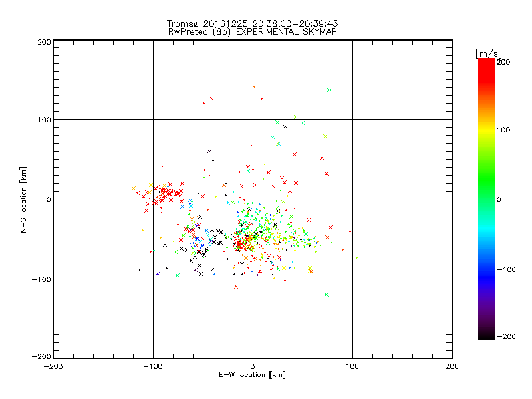The width and height of the screenshot is (532, 399).
Task: Select the "E-W location [km]" axis label
Action: point(253,375)
